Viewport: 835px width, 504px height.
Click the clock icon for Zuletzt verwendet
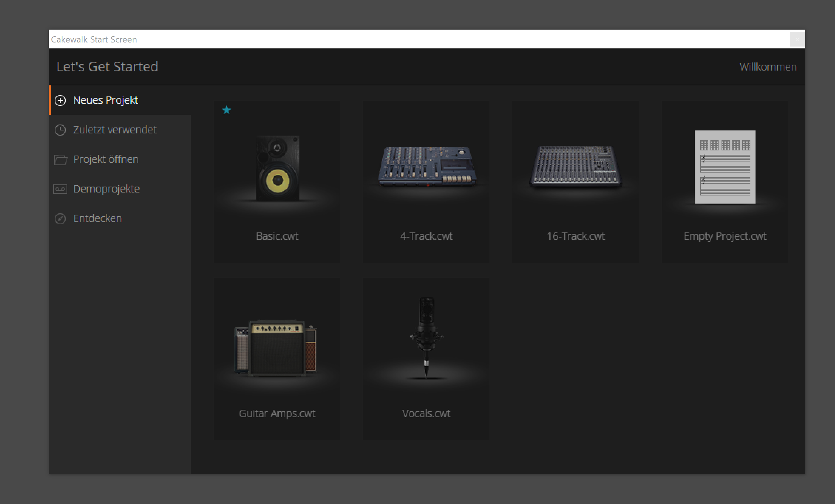click(x=60, y=130)
